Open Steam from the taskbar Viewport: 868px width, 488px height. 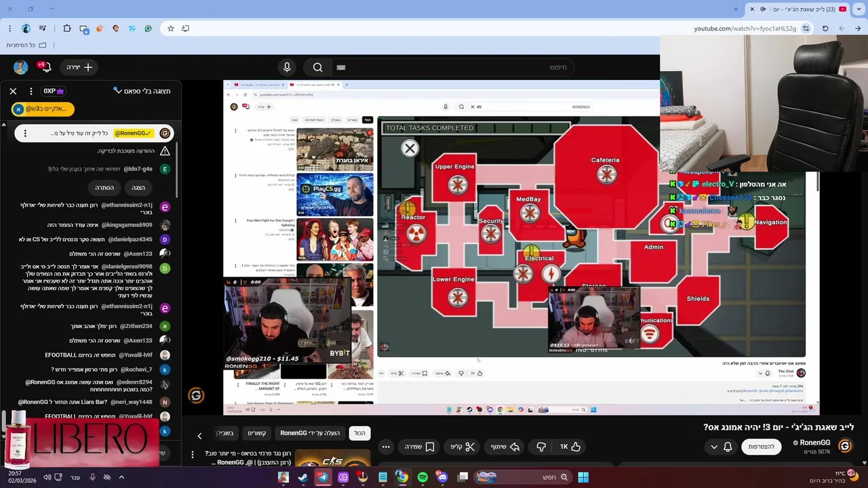point(303,477)
